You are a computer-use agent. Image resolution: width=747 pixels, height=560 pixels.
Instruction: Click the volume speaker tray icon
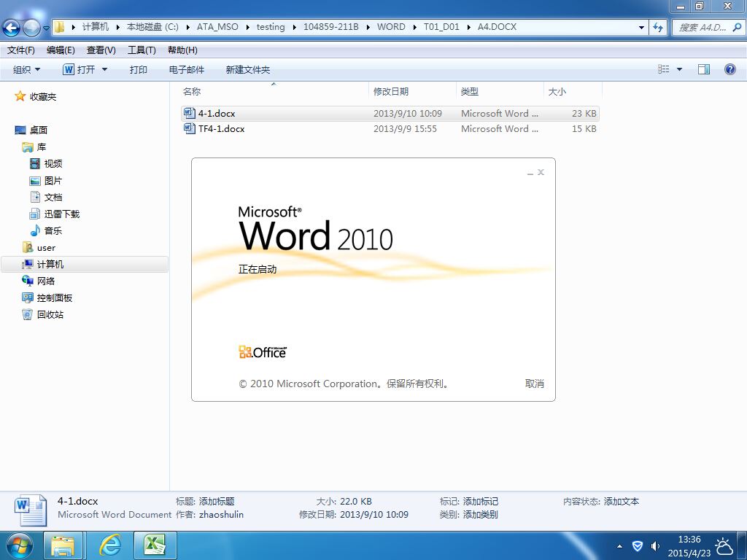(x=655, y=546)
